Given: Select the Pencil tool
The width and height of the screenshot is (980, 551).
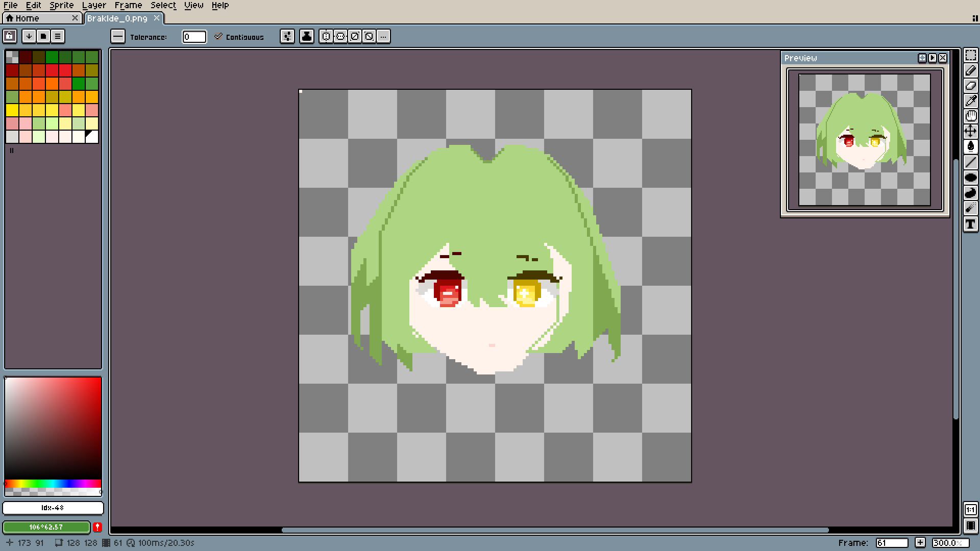Looking at the screenshot, I should 970,70.
